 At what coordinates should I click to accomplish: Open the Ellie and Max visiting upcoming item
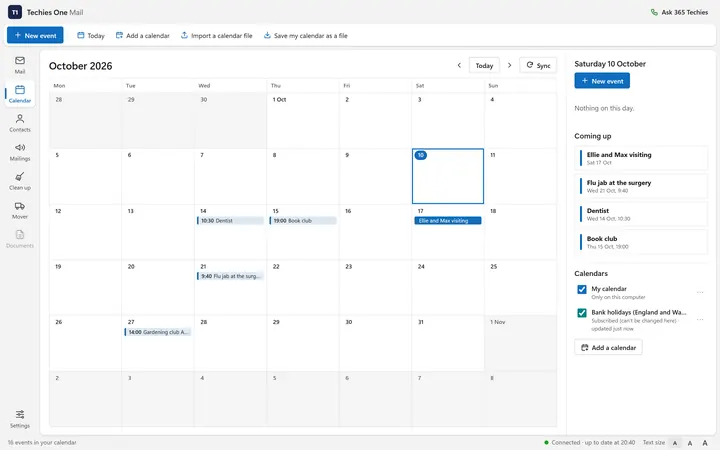click(641, 158)
